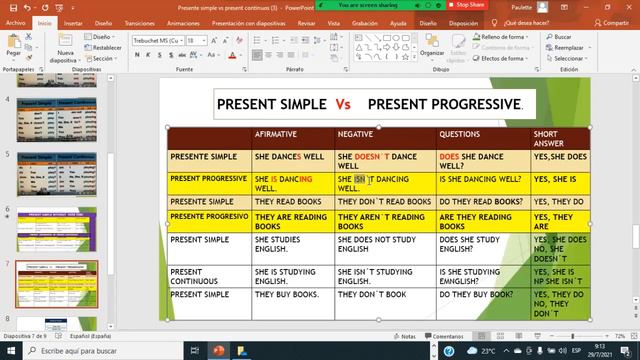The height and width of the screenshot is (360, 640).
Task: Click the Compartir button
Action: pyautogui.click(x=611, y=23)
